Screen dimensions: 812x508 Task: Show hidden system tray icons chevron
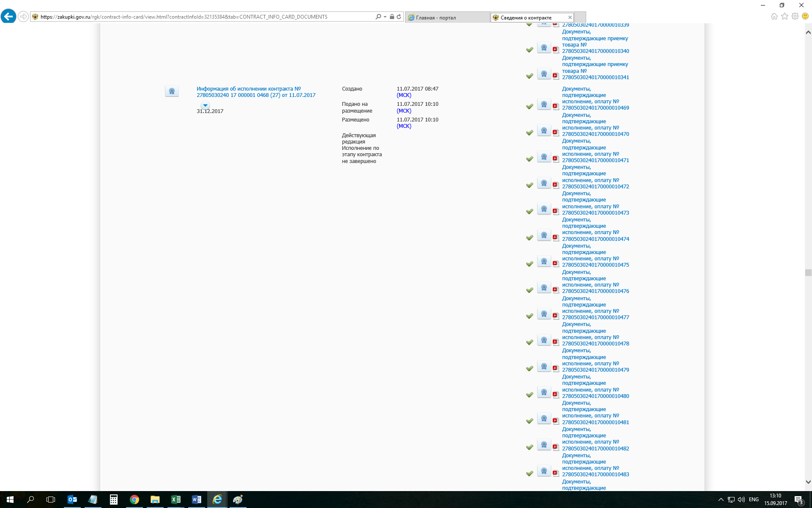(721, 500)
